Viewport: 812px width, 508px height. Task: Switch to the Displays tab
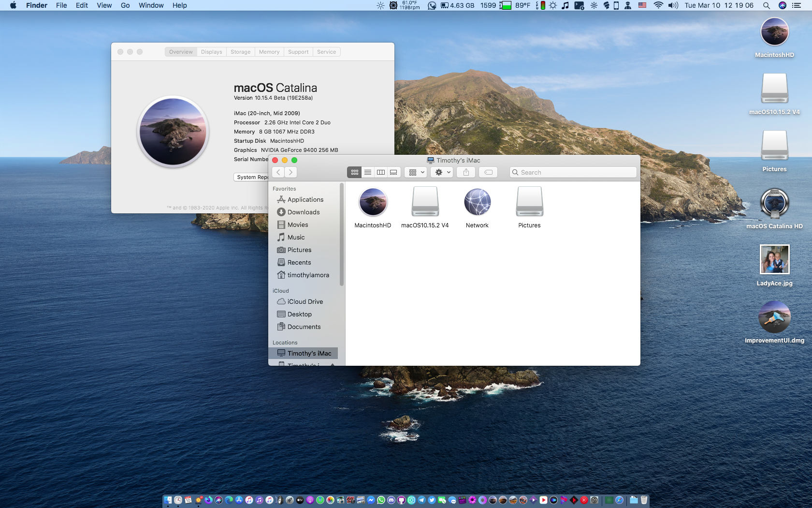coord(211,52)
